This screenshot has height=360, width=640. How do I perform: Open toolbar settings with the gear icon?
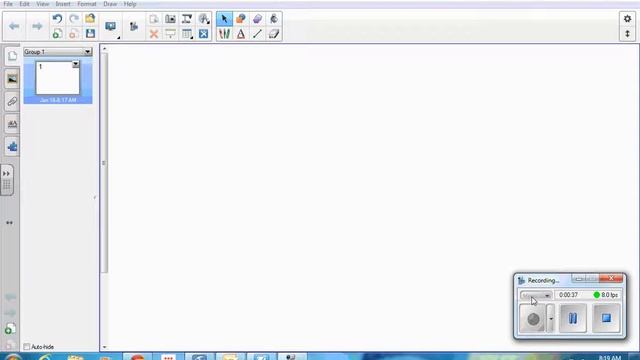pyautogui.click(x=627, y=19)
